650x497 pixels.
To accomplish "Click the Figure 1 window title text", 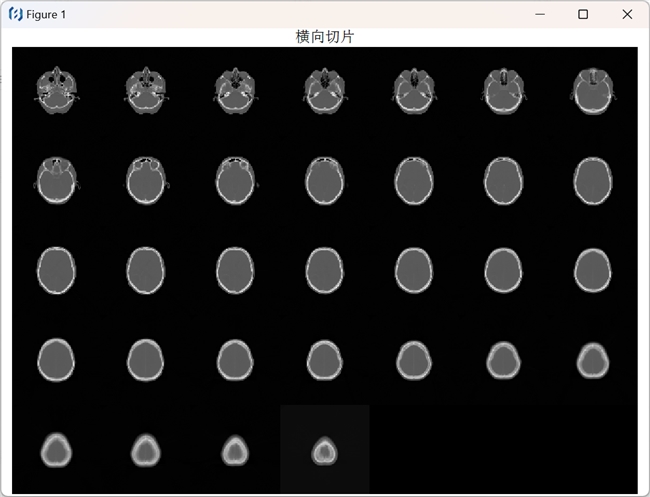I will coord(46,15).
